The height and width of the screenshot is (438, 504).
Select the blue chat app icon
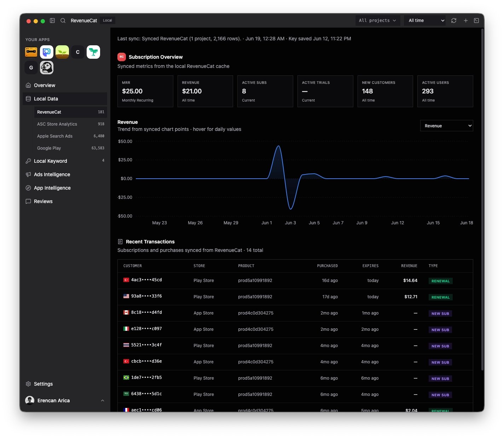[x=47, y=52]
